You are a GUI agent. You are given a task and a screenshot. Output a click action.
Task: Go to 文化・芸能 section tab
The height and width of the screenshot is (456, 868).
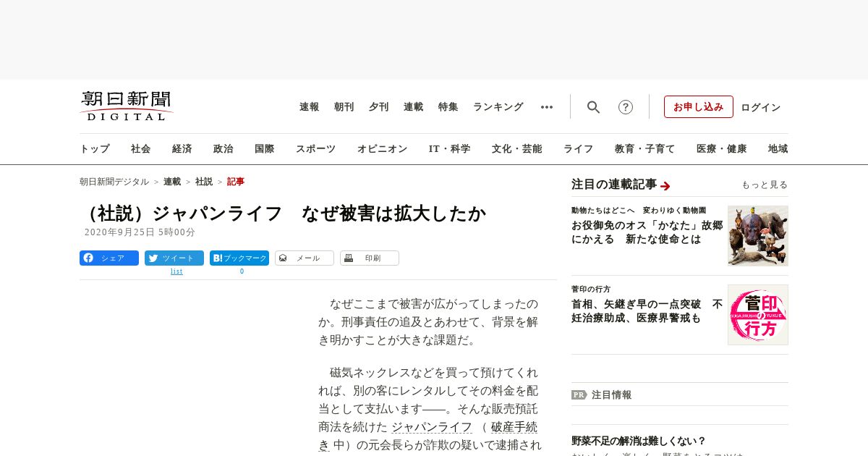517,149
